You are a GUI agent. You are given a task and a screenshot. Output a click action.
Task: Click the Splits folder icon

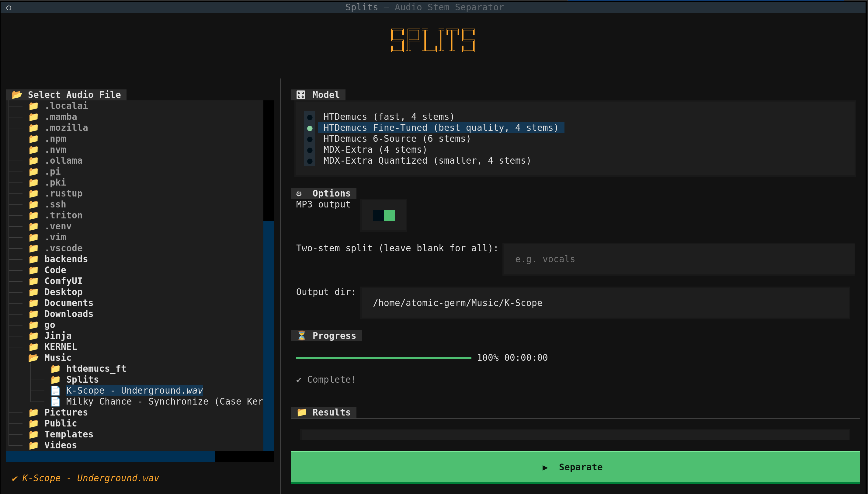click(x=55, y=379)
